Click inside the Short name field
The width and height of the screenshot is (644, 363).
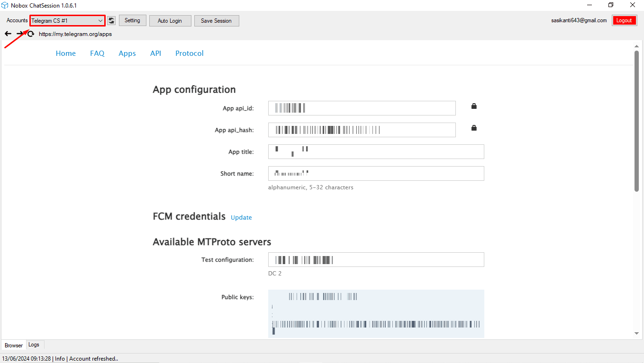(x=376, y=173)
